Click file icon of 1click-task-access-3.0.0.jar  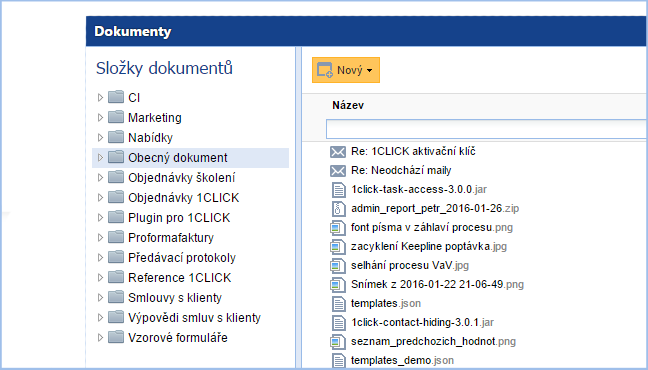click(x=338, y=190)
